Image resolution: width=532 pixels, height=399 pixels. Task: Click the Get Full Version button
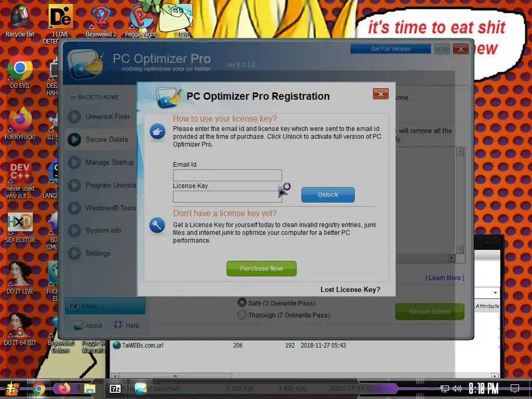(x=391, y=49)
